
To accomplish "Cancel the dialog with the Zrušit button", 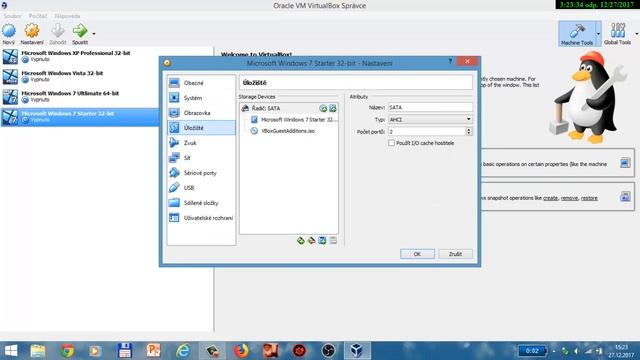I will 456,254.
